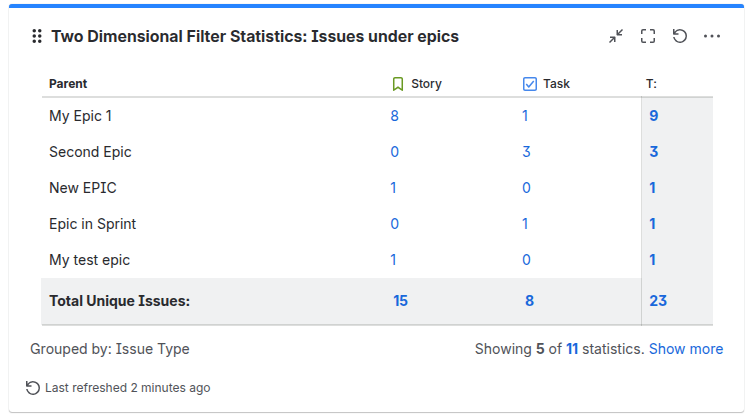
Task: Open the gadget's more actions menu
Action: click(712, 36)
